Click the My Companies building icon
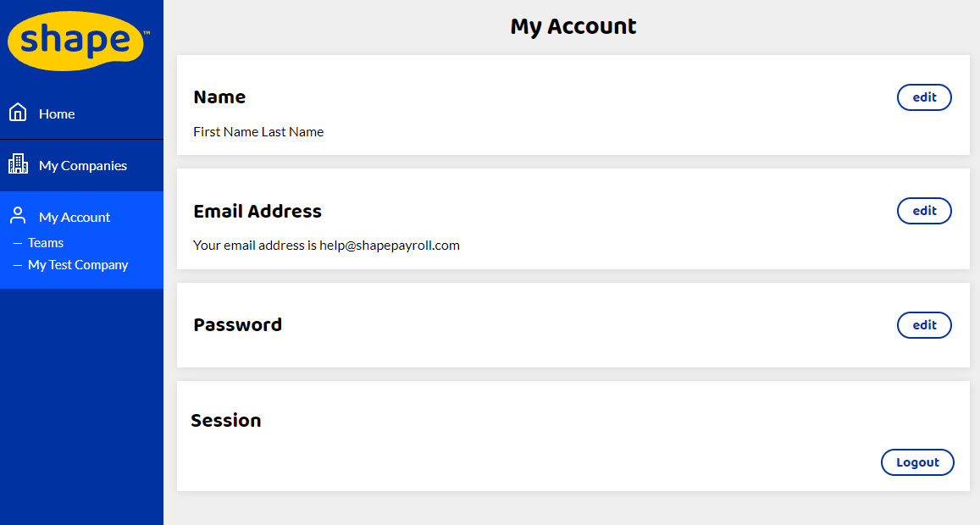 point(18,163)
